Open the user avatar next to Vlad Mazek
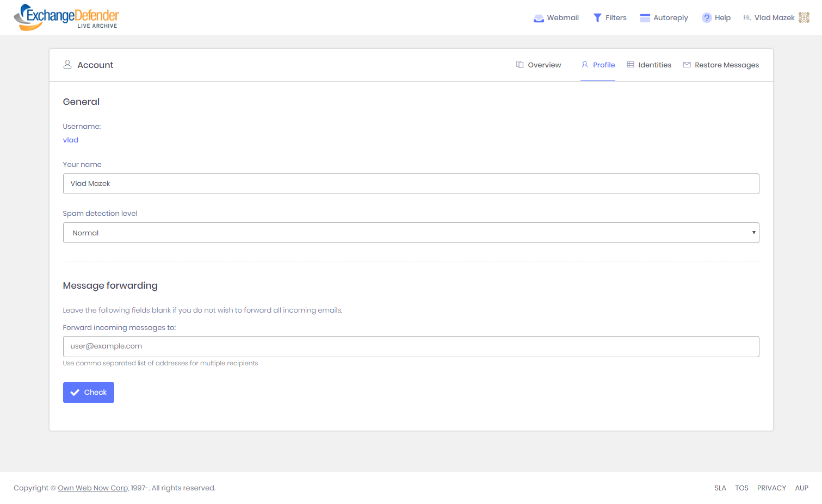The width and height of the screenshot is (822, 504). [x=804, y=17]
